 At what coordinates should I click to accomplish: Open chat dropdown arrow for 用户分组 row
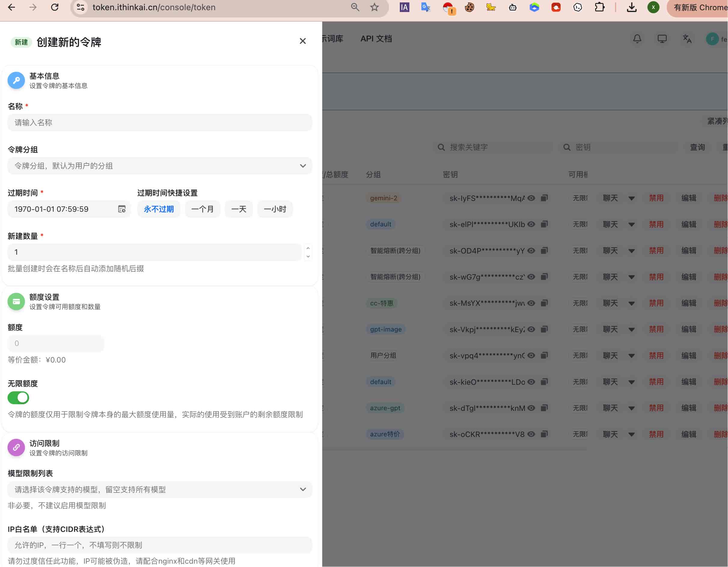(632, 356)
